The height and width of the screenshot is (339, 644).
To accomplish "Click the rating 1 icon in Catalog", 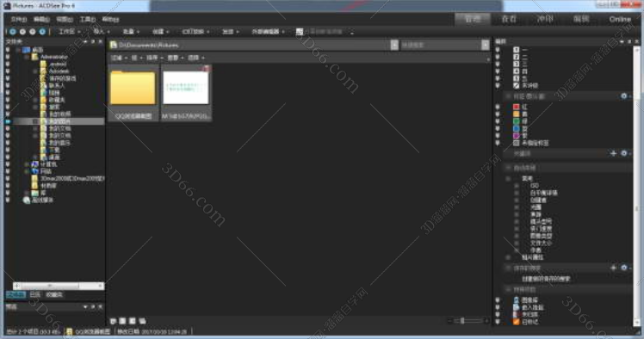I will tap(517, 50).
